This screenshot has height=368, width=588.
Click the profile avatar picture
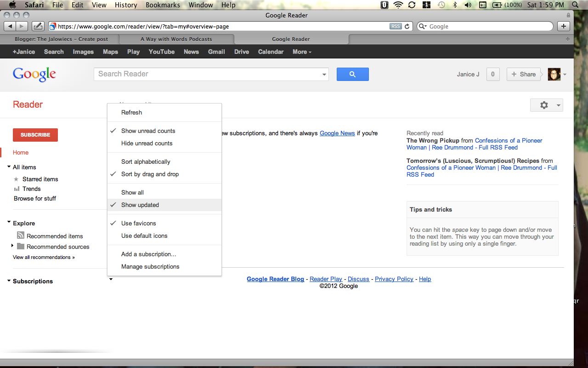pyautogui.click(x=554, y=74)
